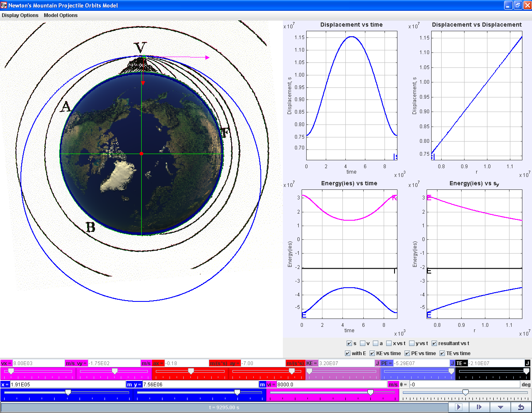532x413 pixels.
Task: Enable the a acceleration plot checkbox
Action: (x=376, y=343)
